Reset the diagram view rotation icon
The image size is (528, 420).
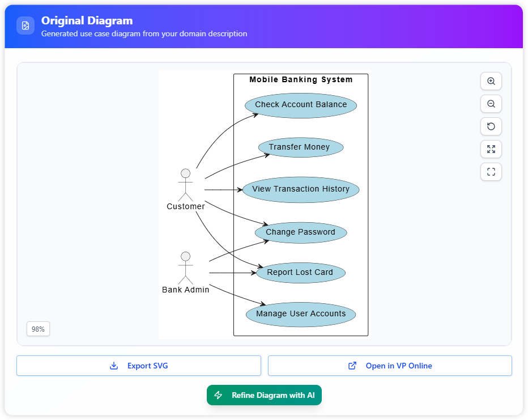[x=491, y=126]
